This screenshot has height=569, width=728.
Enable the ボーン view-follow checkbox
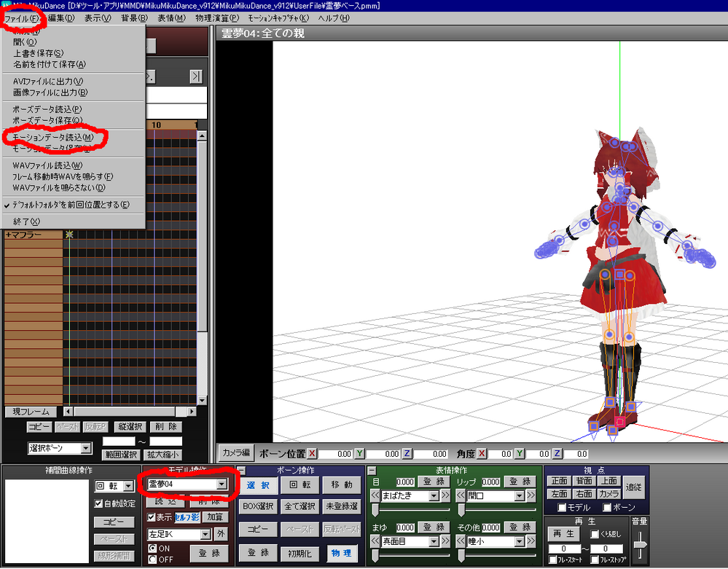(x=607, y=507)
